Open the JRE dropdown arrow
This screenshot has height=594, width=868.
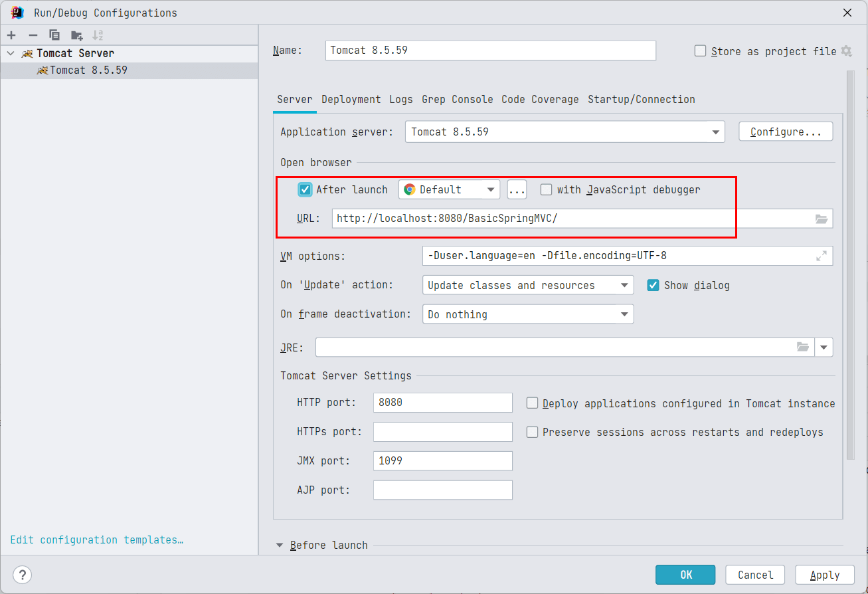click(x=824, y=347)
